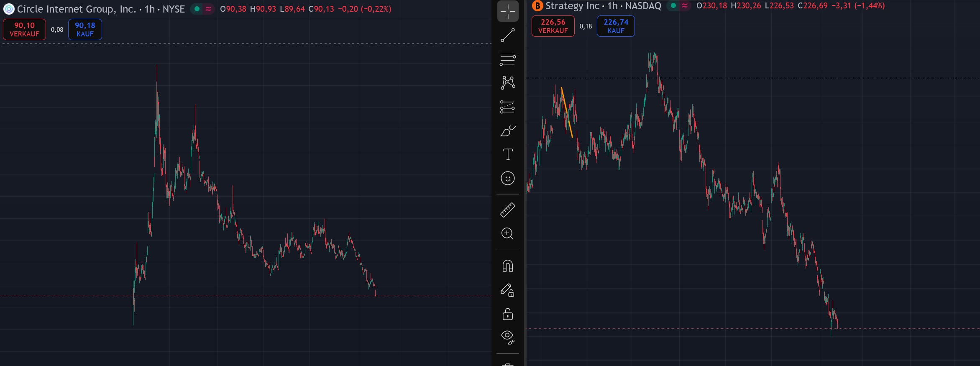980x366 pixels.
Task: Open Strategy Inc symbol title
Action: (573, 6)
